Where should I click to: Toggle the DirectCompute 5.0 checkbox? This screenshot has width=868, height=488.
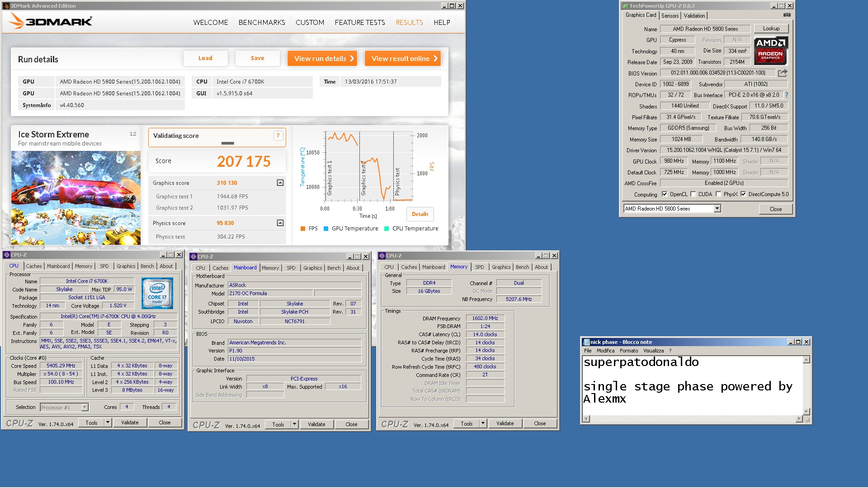point(743,194)
